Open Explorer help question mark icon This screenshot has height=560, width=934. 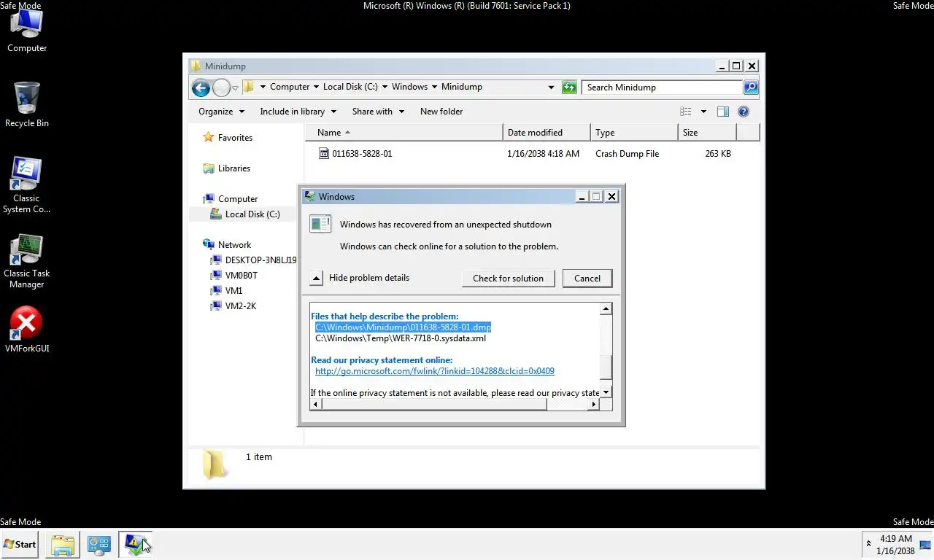click(x=744, y=112)
